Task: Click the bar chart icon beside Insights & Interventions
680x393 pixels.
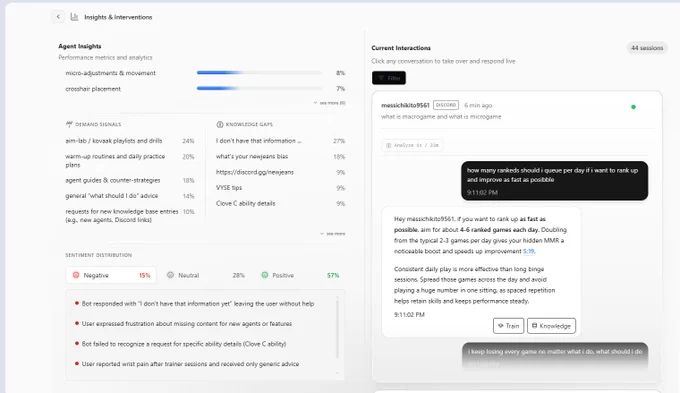Action: tap(75, 17)
